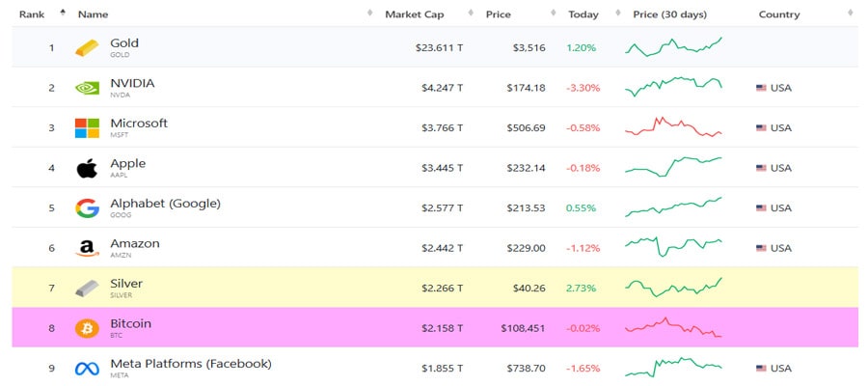Image resolution: width=868 pixels, height=386 pixels.
Task: Click Silver today change 2.73%
Action: pyautogui.click(x=581, y=289)
